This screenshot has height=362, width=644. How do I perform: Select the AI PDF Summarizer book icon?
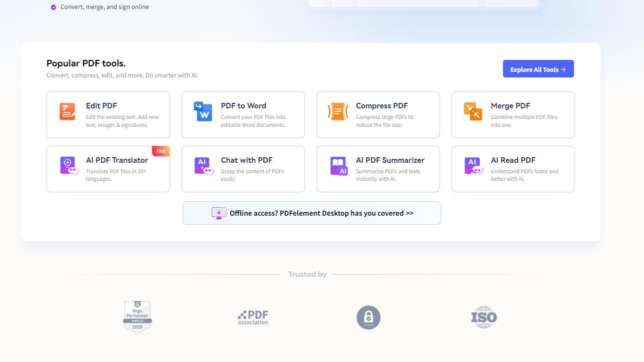(x=338, y=166)
